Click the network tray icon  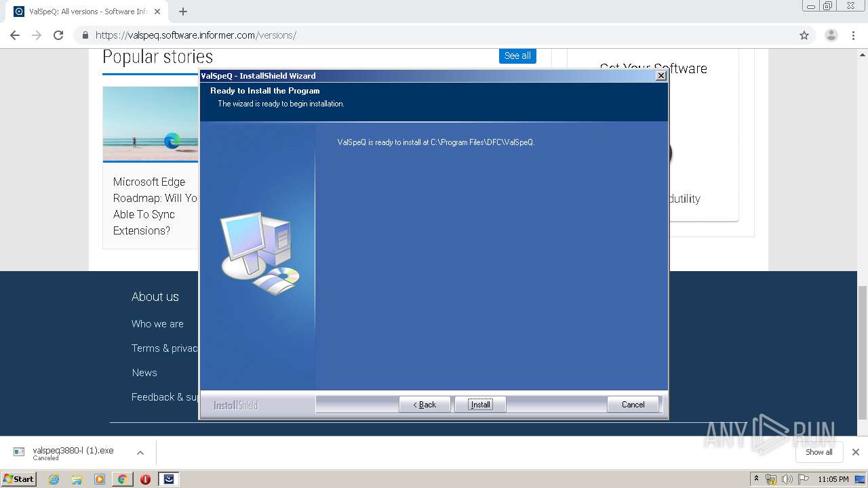tap(771, 479)
